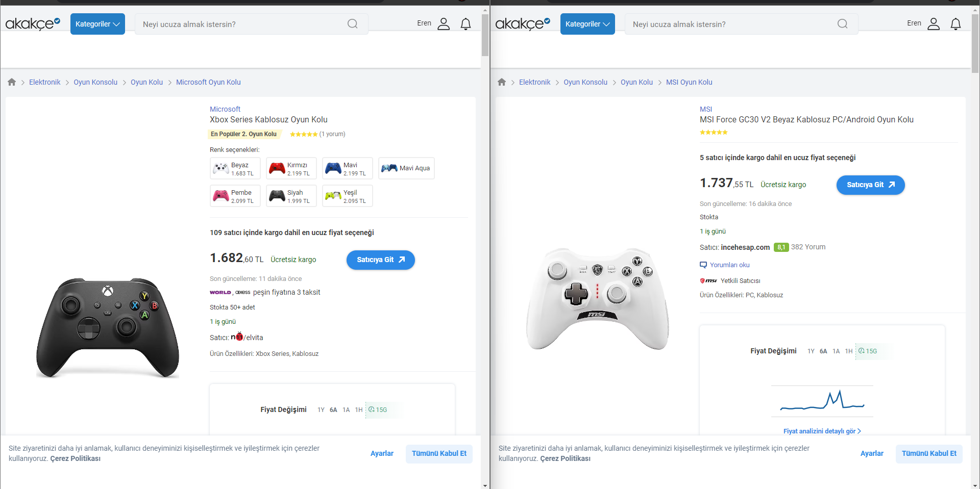Select the Beyaz color option
Viewport: 980px width, 489px height.
(x=235, y=168)
